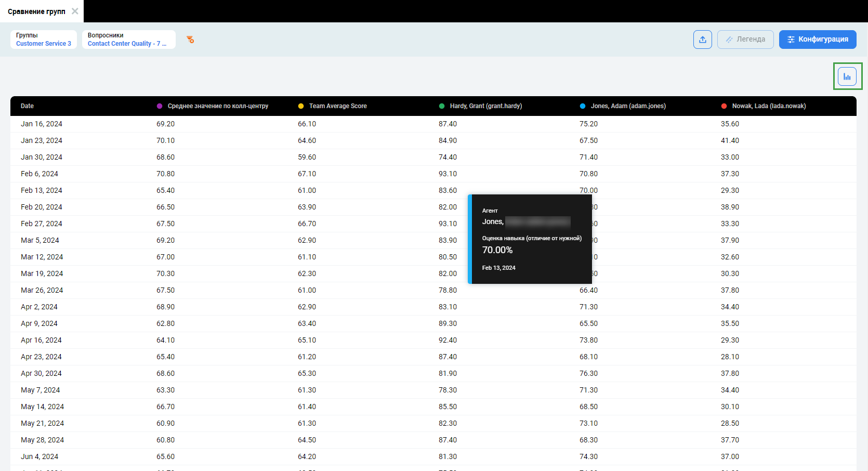Click the Apr 2, 2024 date cell
This screenshot has width=868, height=471.
click(39, 307)
